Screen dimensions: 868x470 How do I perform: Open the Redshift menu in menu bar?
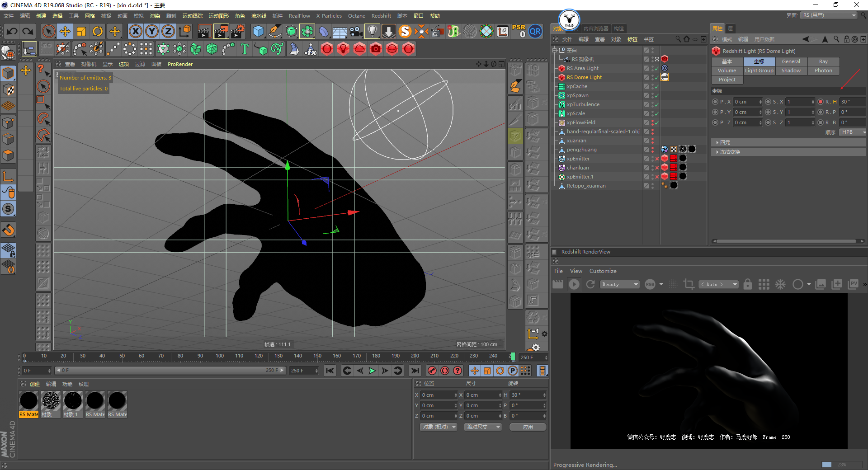point(381,16)
